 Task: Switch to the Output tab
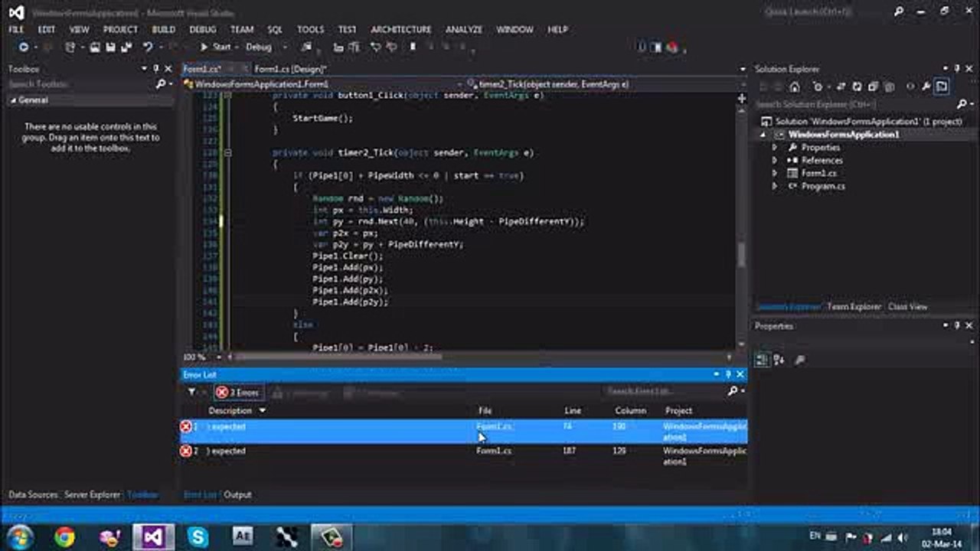point(237,494)
